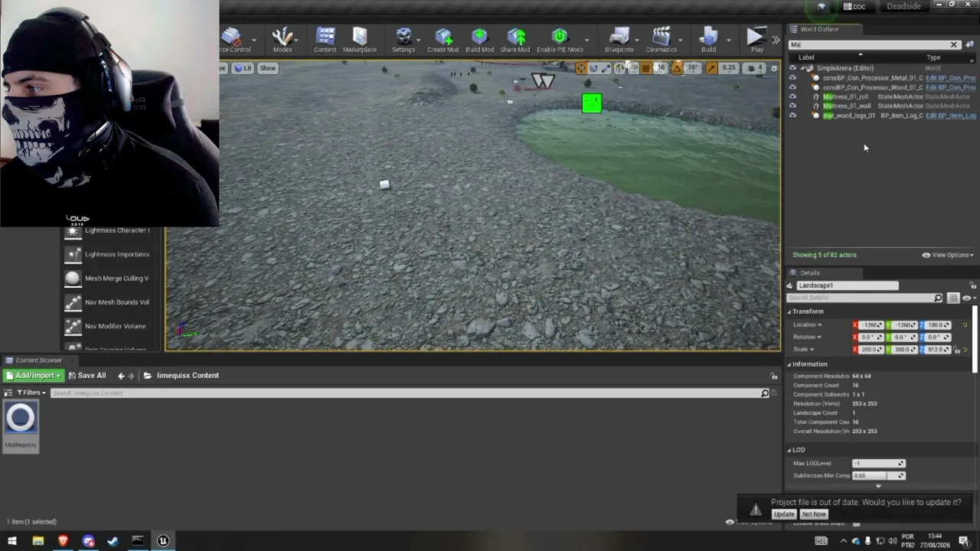Select the Nav Modifier Volume icon
The height and width of the screenshot is (551, 980).
(73, 326)
